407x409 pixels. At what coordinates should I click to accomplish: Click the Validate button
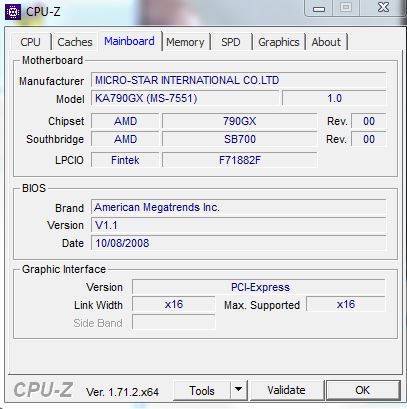click(286, 390)
